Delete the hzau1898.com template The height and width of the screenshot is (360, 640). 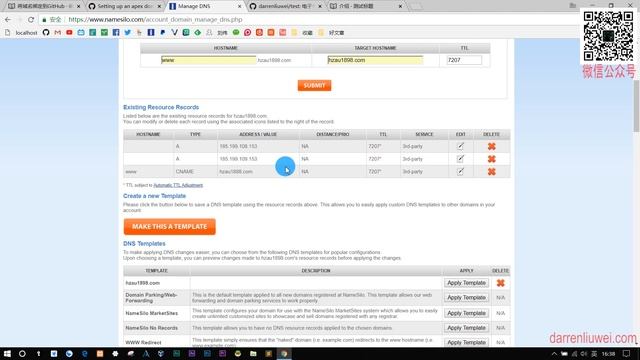[500, 283]
